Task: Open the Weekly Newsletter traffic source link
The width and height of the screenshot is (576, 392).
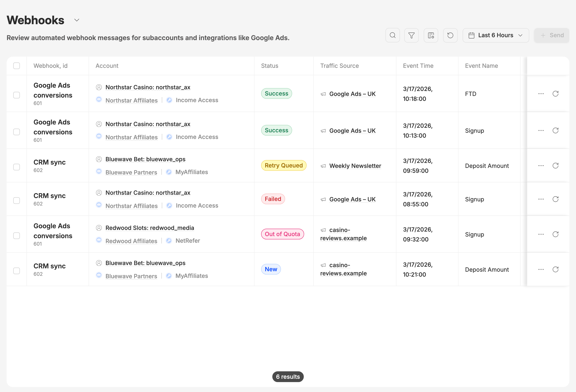Action: pyautogui.click(x=355, y=166)
